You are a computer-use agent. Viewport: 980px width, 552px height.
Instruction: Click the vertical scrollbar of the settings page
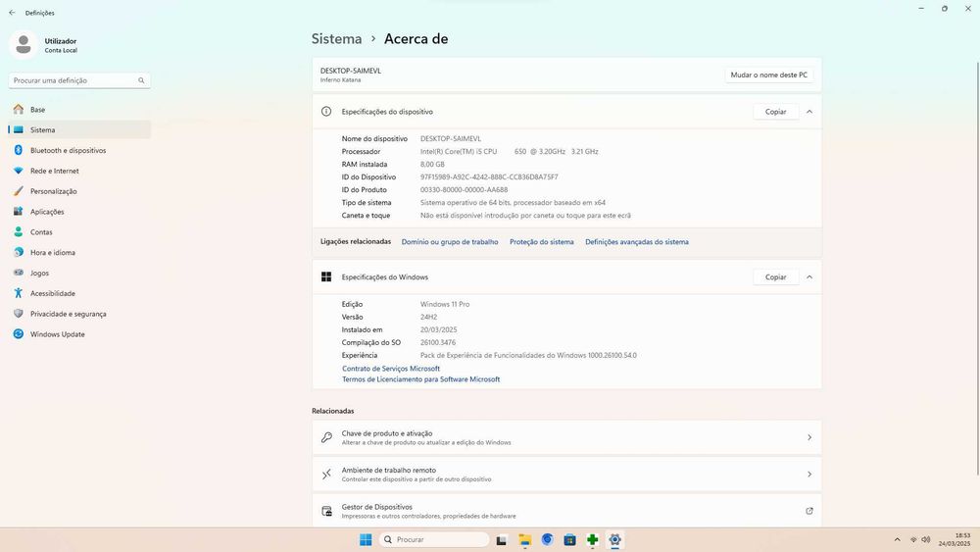977,269
